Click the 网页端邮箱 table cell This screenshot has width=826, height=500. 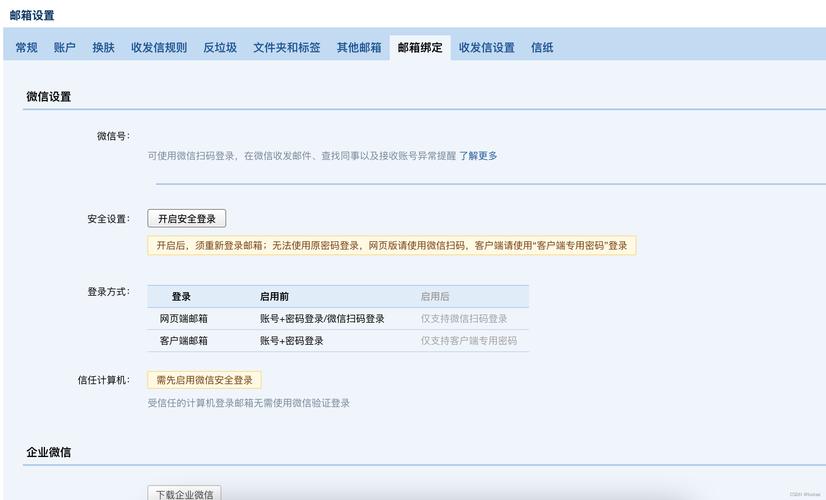(x=183, y=319)
